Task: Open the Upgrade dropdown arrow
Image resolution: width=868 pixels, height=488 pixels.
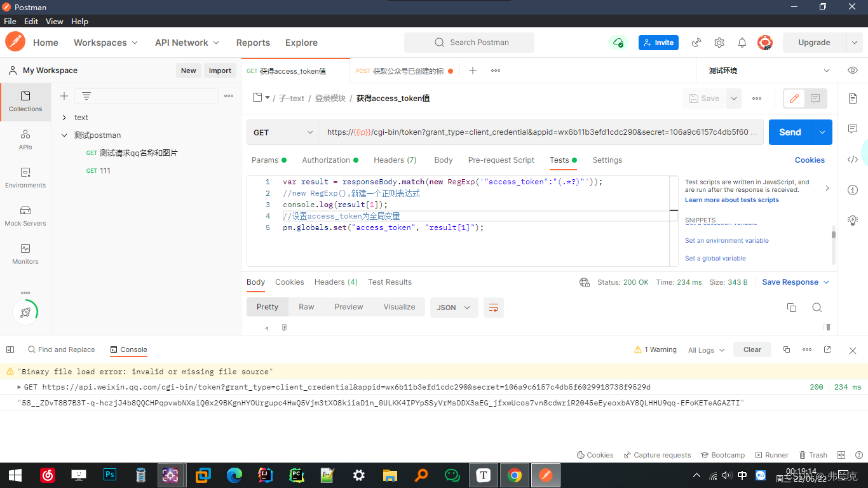Action: click(854, 43)
